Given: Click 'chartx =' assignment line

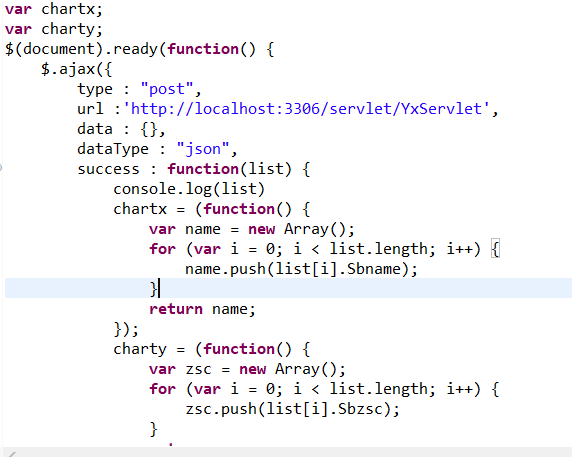Looking at the screenshot, I should 212,209.
